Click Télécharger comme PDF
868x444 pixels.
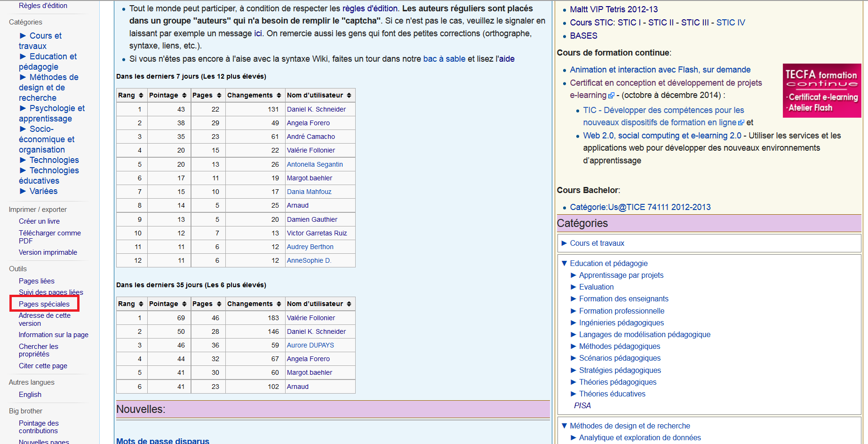point(49,237)
